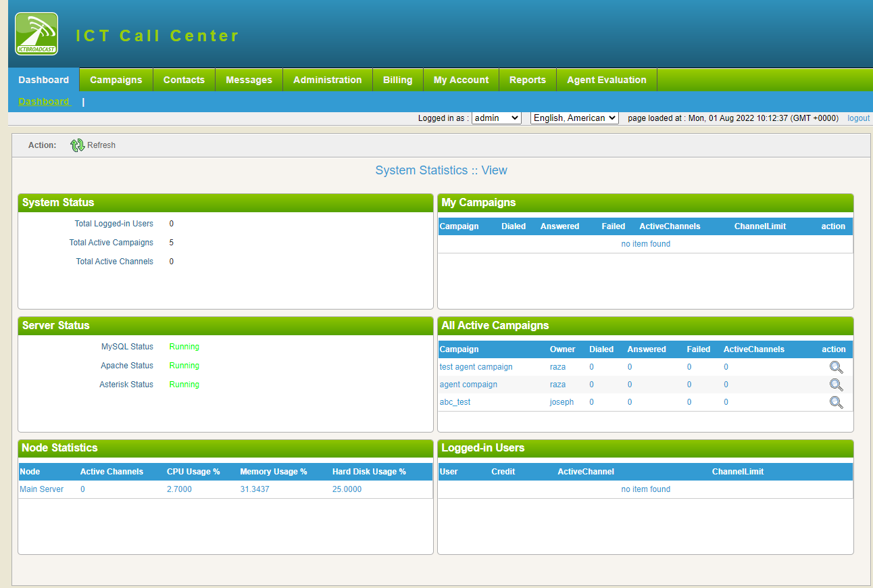Open the English, American language dropdown
Image resolution: width=873 pixels, height=588 pixels.
coord(574,118)
